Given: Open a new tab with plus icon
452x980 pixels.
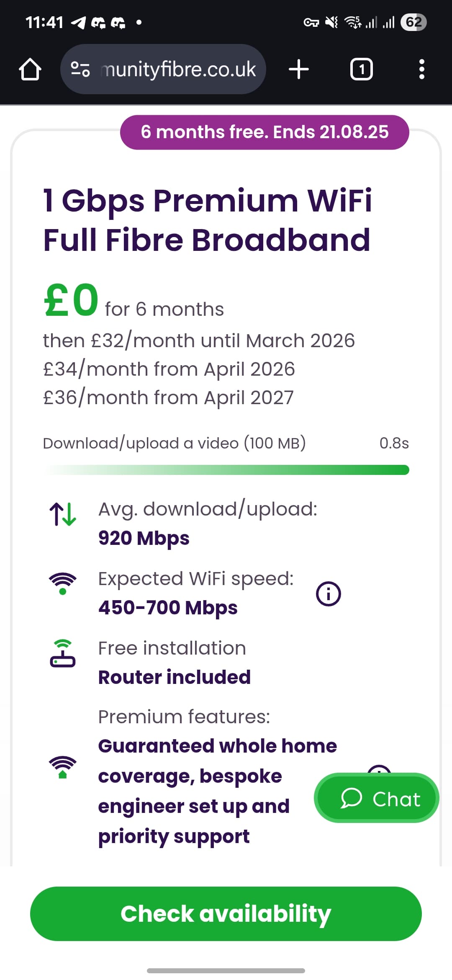Looking at the screenshot, I should coord(299,69).
